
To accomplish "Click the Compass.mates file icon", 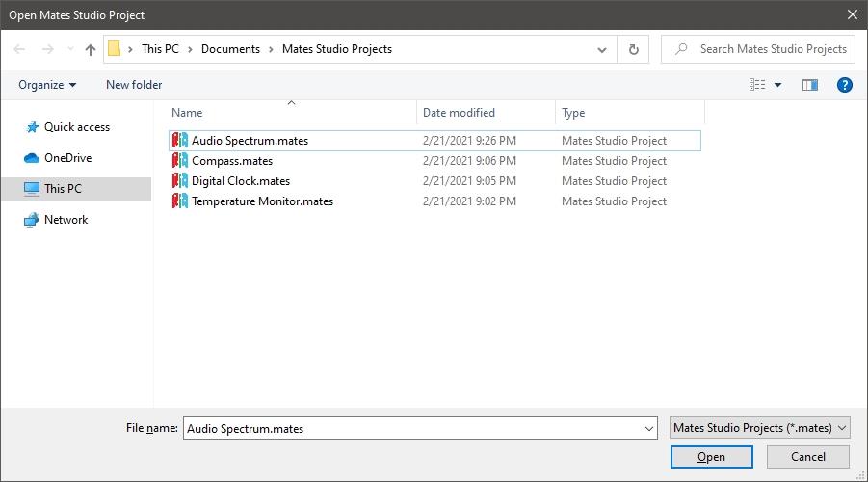I will pos(179,160).
